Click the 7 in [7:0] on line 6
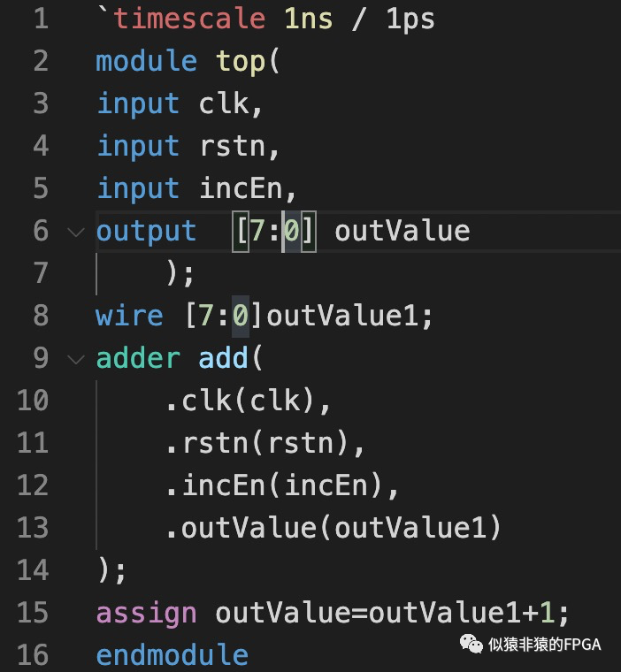 [x=257, y=231]
